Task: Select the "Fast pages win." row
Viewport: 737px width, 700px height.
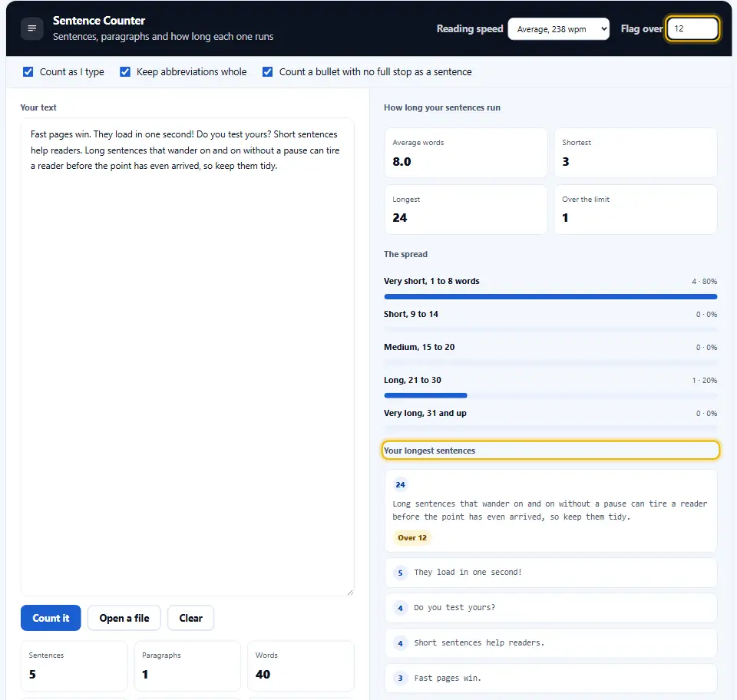Action: [x=550, y=678]
